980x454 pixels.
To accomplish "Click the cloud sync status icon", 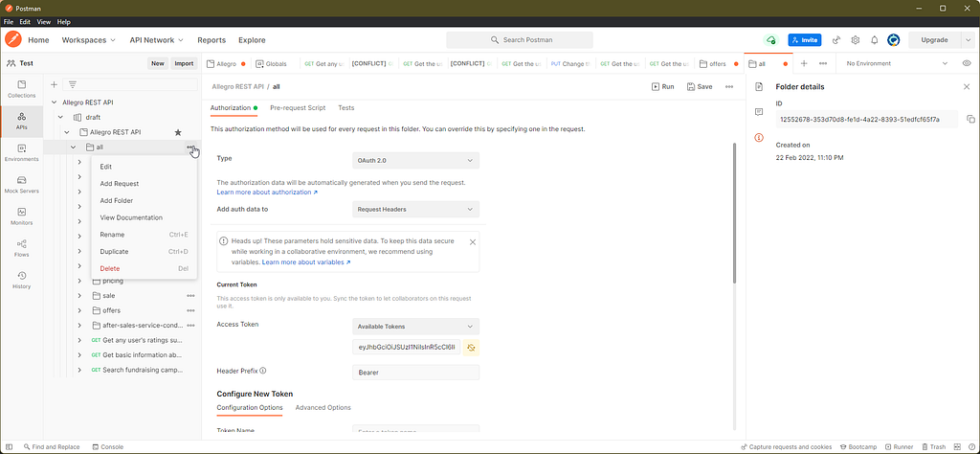I will click(x=770, y=40).
